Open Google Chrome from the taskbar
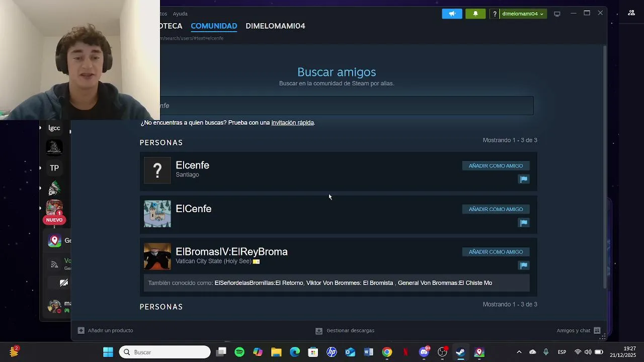644x362 pixels. pos(387,352)
